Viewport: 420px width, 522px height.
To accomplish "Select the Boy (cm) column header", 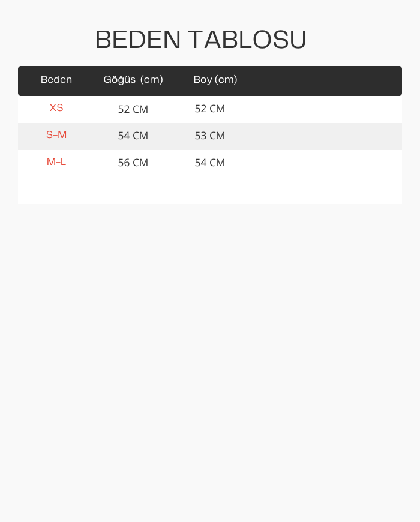I will pos(215,80).
